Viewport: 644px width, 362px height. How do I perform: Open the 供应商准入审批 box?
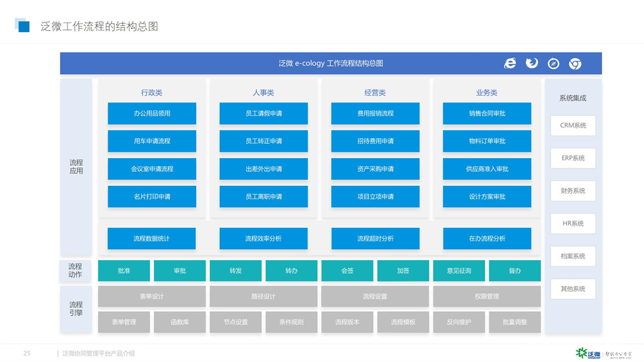click(x=487, y=169)
